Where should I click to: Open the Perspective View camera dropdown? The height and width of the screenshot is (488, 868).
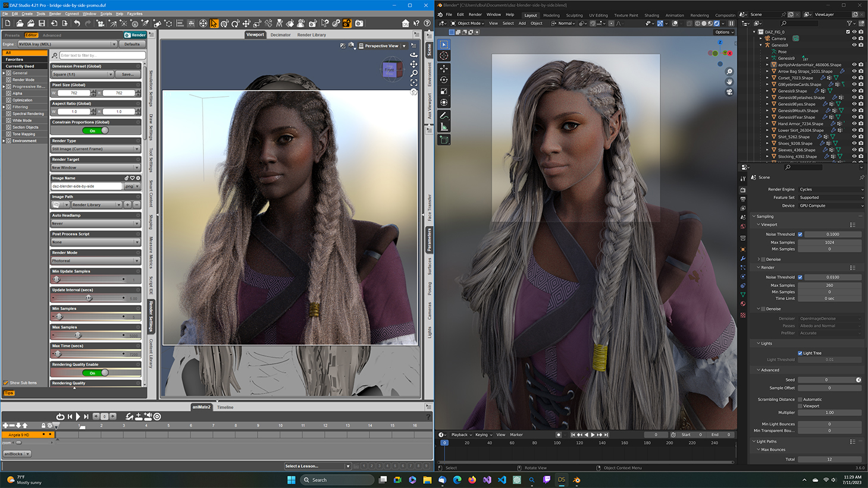click(x=383, y=46)
